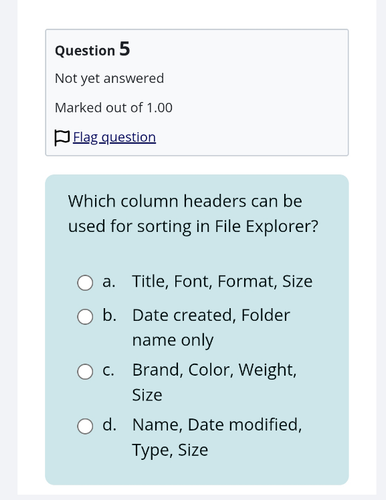This screenshot has width=386, height=500.
Task: Click the letter 'a.' option label
Action: click(x=109, y=282)
